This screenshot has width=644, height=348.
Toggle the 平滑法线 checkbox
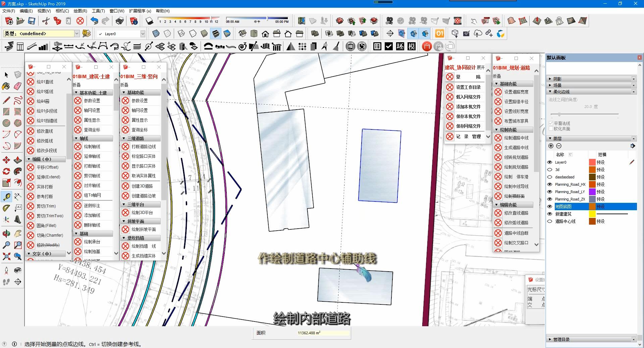(551, 123)
